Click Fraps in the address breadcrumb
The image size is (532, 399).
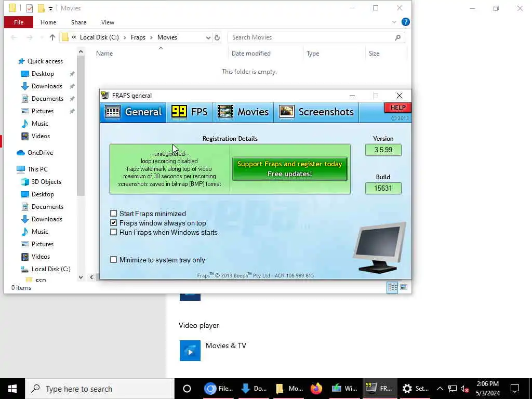[x=138, y=37]
